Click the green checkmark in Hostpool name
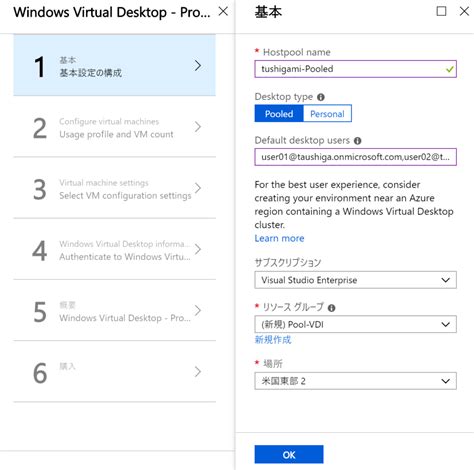Viewport: 474px width, 470px height. (450, 69)
